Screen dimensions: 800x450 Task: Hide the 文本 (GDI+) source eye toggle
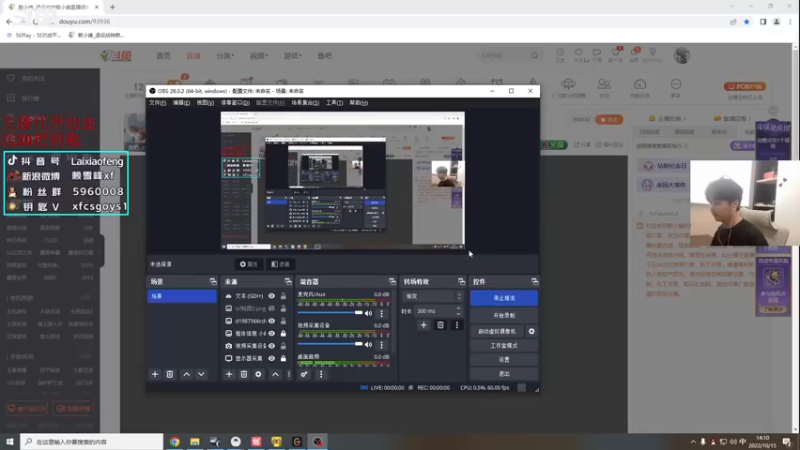click(x=271, y=296)
